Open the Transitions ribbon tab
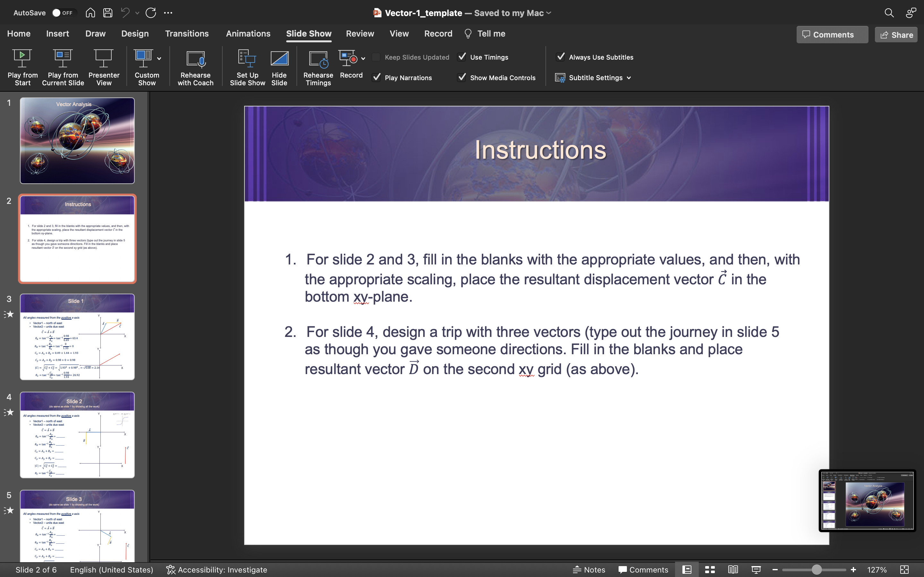 (x=187, y=34)
